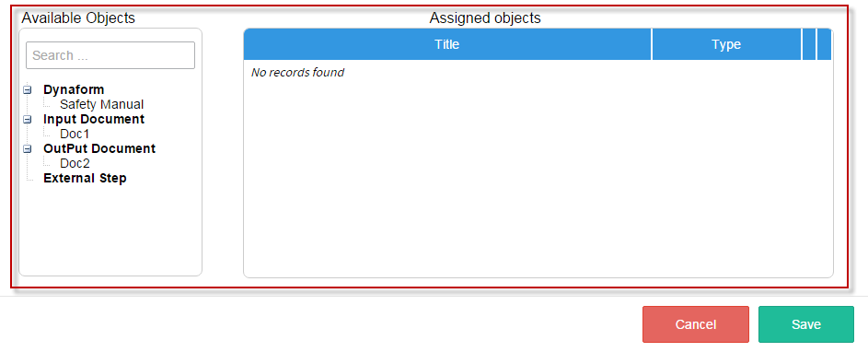
Task: Click the Dynaform category label
Action: tap(74, 89)
